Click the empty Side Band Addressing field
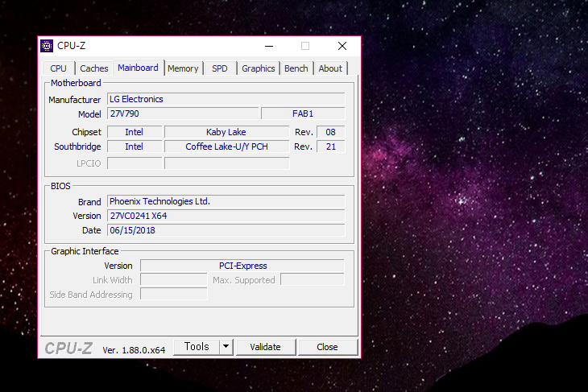Viewport: 588px width, 392px height. [x=174, y=294]
